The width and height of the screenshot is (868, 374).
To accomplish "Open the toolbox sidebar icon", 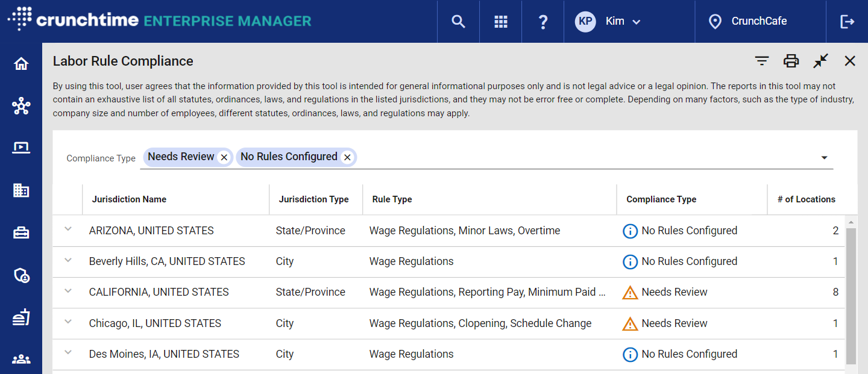I will (x=21, y=233).
